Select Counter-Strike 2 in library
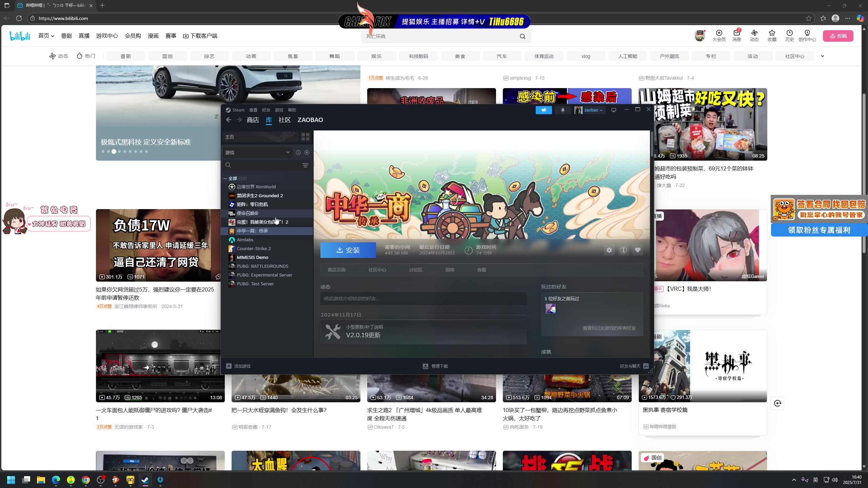The height and width of the screenshot is (488, 868). click(267, 248)
